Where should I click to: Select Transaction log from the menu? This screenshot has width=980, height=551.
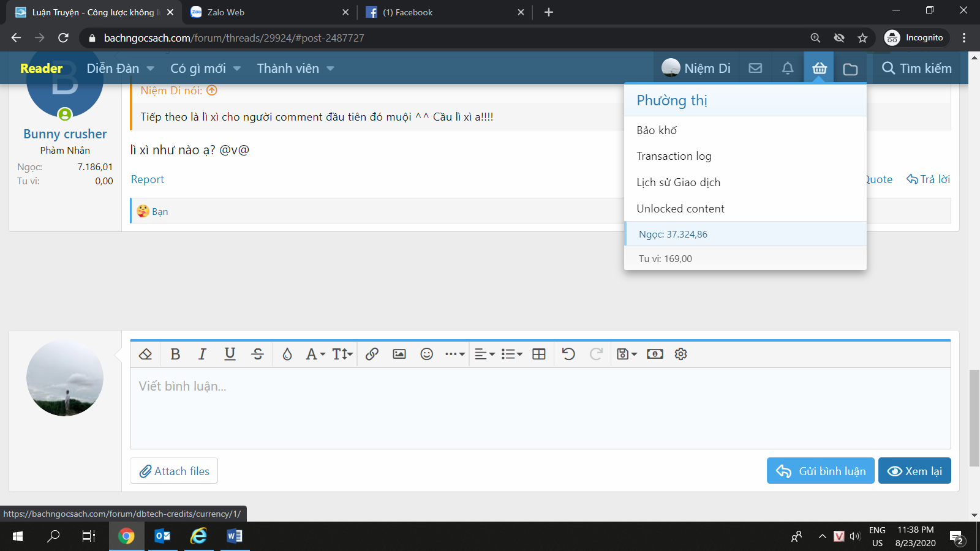click(x=674, y=156)
